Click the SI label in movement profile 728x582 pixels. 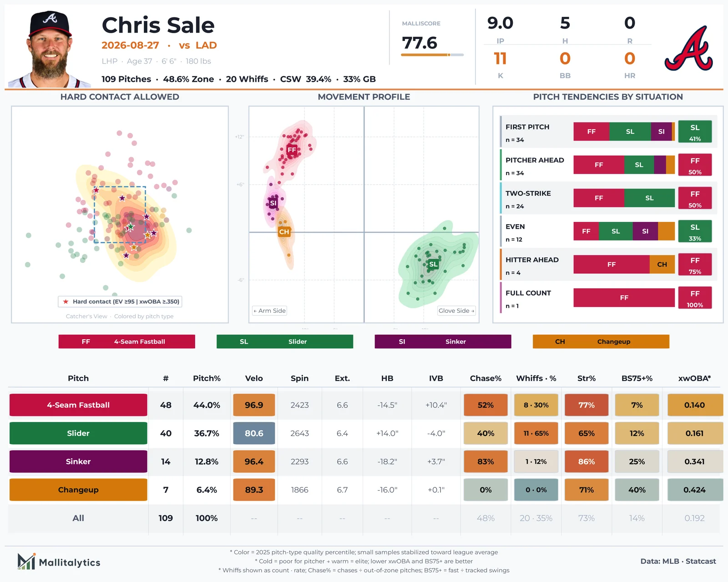click(273, 203)
